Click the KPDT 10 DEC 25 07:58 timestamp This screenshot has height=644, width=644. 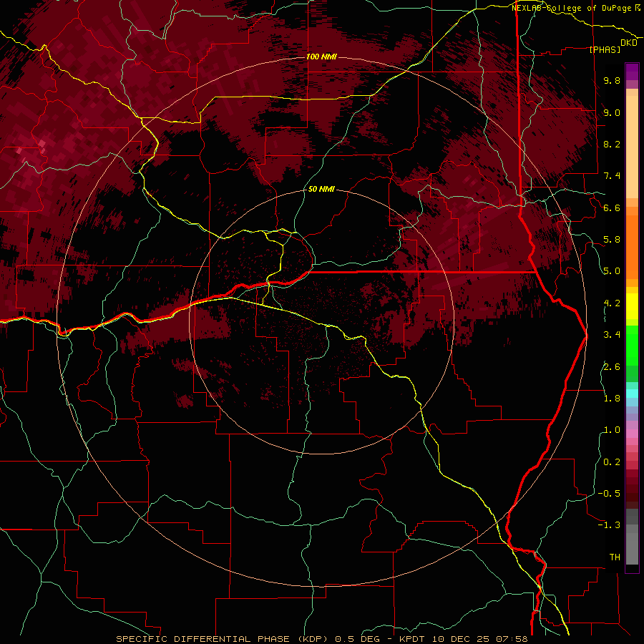coord(463,639)
